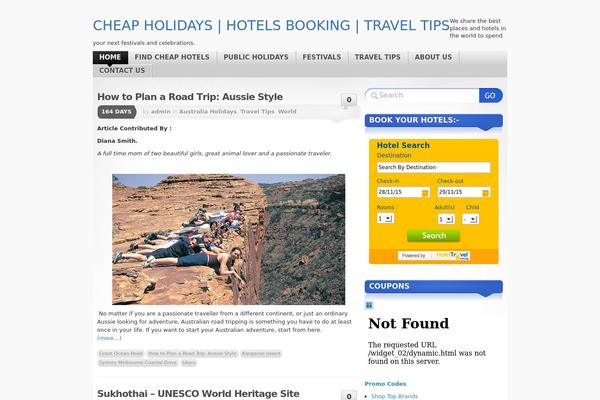Click the comment count bubble on Road Trip post
The width and height of the screenshot is (600, 400).
(x=349, y=100)
